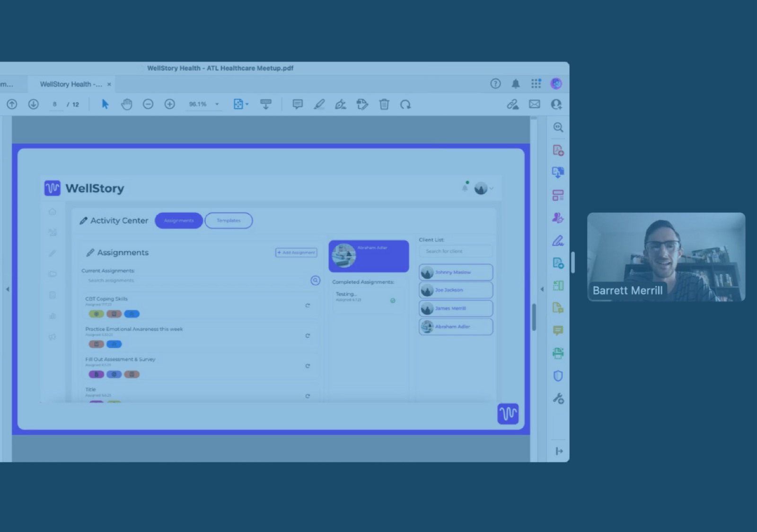Click the 'Search for client' box
Viewport: 757px width, 532px height.
click(x=456, y=251)
